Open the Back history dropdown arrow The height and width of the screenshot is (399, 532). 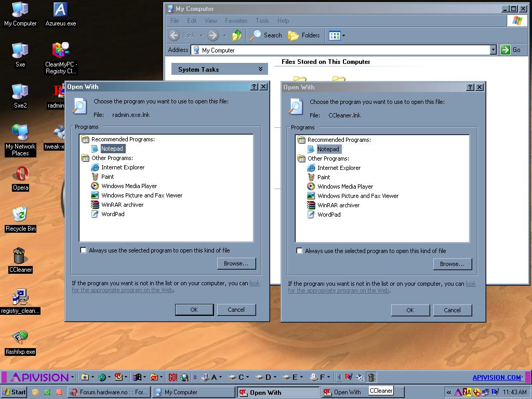pyautogui.click(x=201, y=35)
